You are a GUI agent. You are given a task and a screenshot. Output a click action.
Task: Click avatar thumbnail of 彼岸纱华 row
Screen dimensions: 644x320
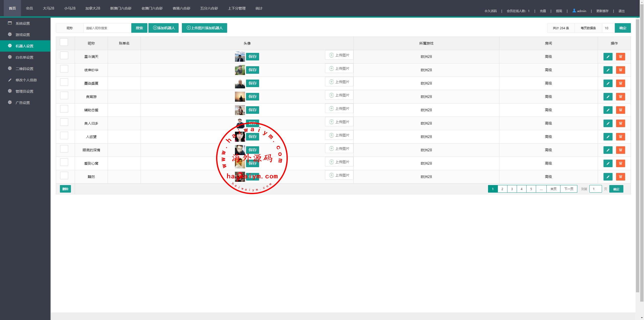(x=240, y=70)
